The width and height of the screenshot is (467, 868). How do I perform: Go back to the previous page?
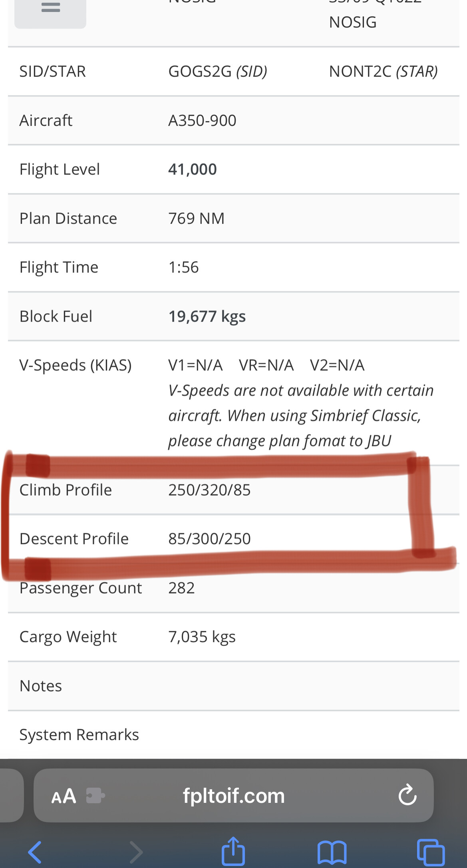pyautogui.click(x=35, y=852)
